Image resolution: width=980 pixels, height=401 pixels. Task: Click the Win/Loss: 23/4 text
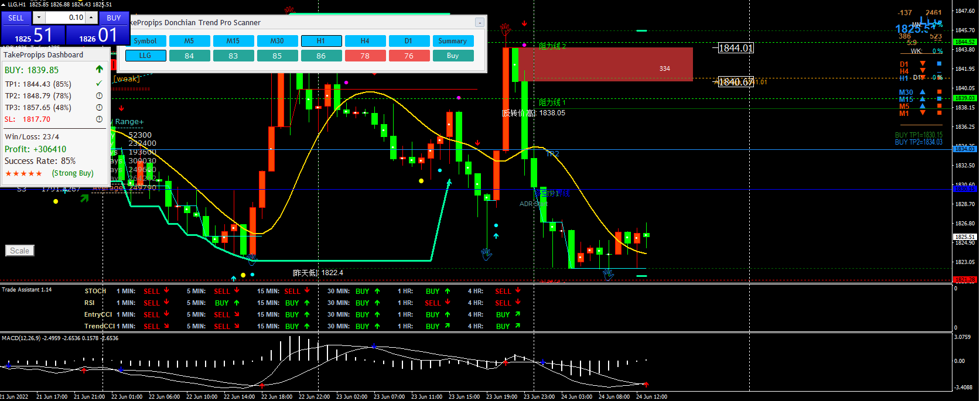coord(32,137)
